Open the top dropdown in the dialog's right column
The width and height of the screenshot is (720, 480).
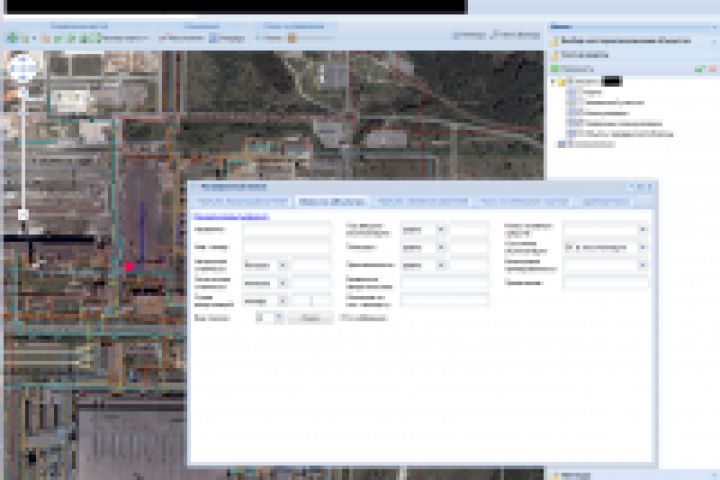click(642, 229)
